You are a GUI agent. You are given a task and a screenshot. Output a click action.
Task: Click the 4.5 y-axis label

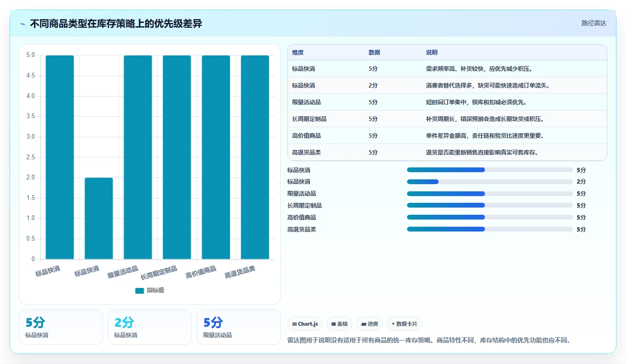[x=30, y=76]
